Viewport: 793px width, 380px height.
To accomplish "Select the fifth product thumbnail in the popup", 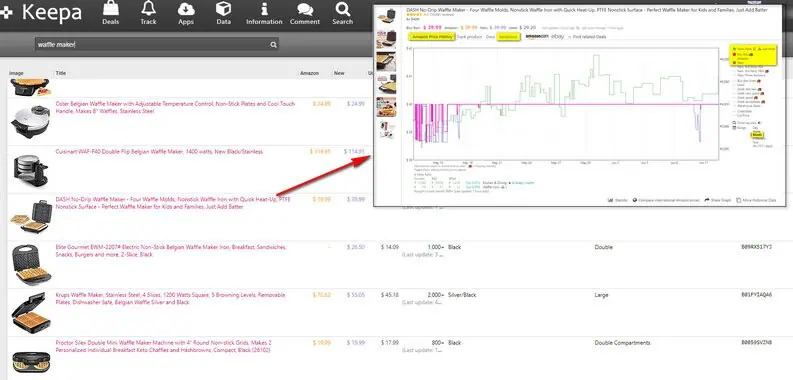I will point(386,106).
